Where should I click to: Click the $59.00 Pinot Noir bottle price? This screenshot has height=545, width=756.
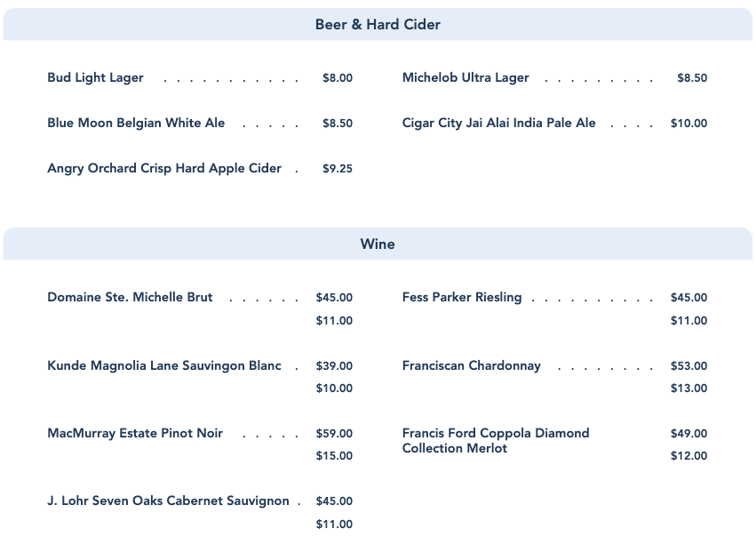(x=334, y=434)
